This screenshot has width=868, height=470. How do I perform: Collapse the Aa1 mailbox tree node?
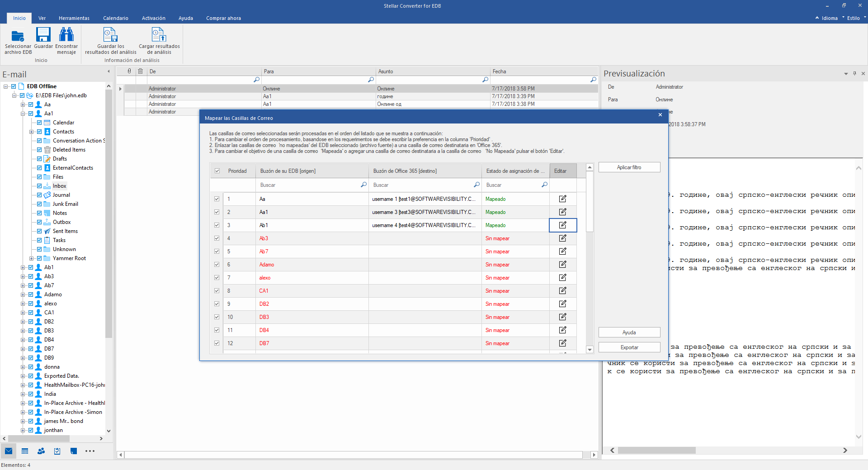(x=23, y=114)
